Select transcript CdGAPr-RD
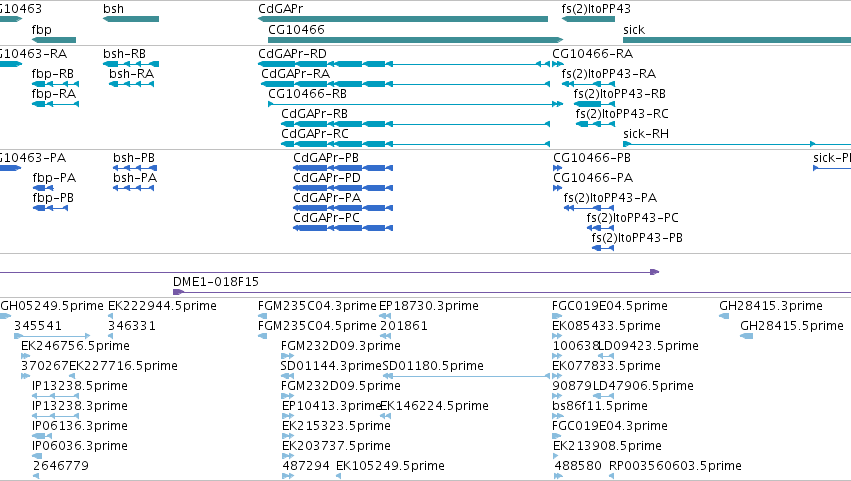This screenshot has width=851, height=481. click(x=404, y=64)
